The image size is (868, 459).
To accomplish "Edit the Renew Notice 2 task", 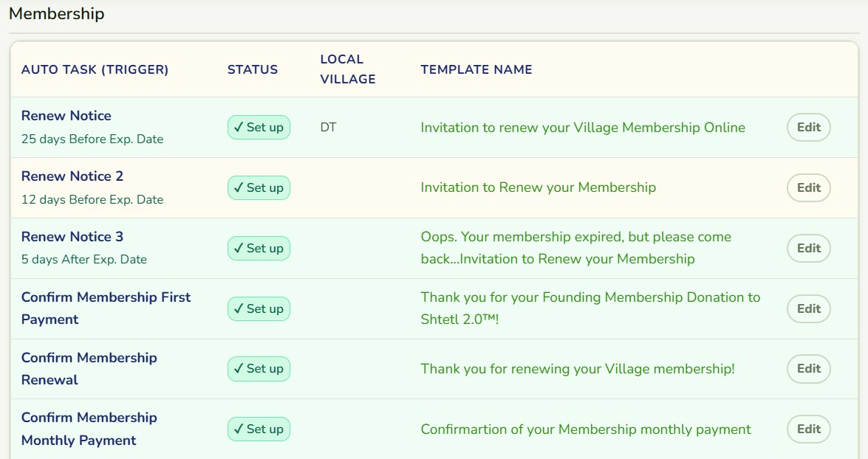I will coord(808,187).
